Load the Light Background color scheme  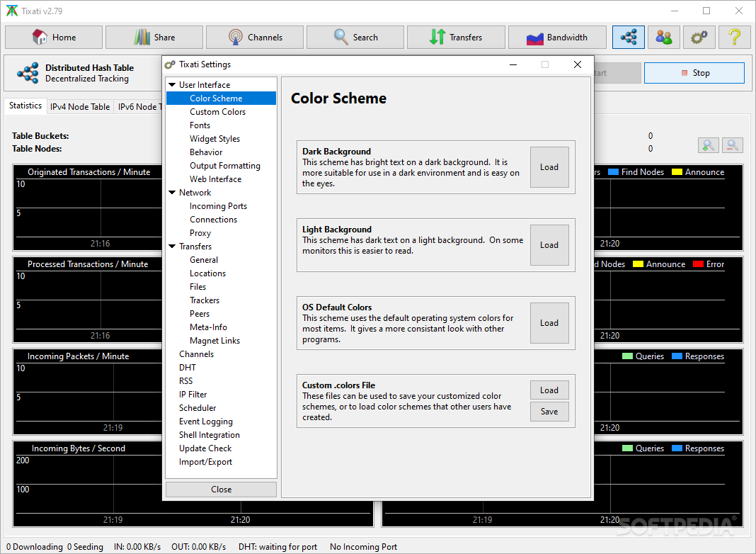(x=549, y=245)
